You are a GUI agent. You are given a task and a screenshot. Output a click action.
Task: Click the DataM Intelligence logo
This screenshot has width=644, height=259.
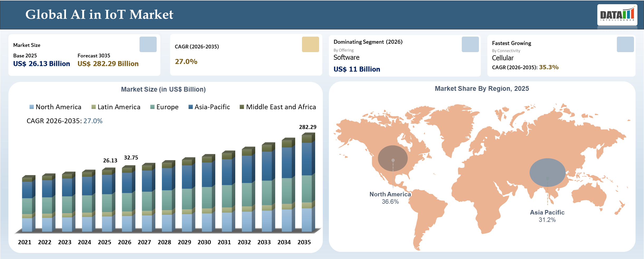[x=617, y=15]
